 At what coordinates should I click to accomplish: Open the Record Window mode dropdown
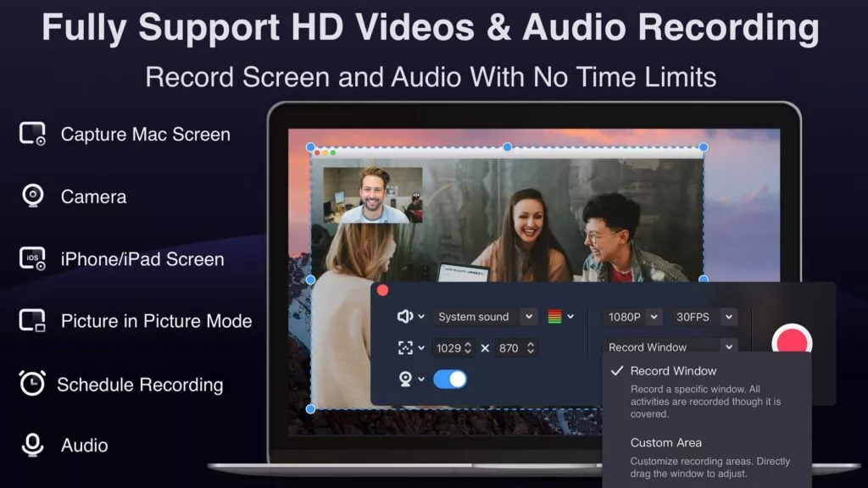click(670, 347)
